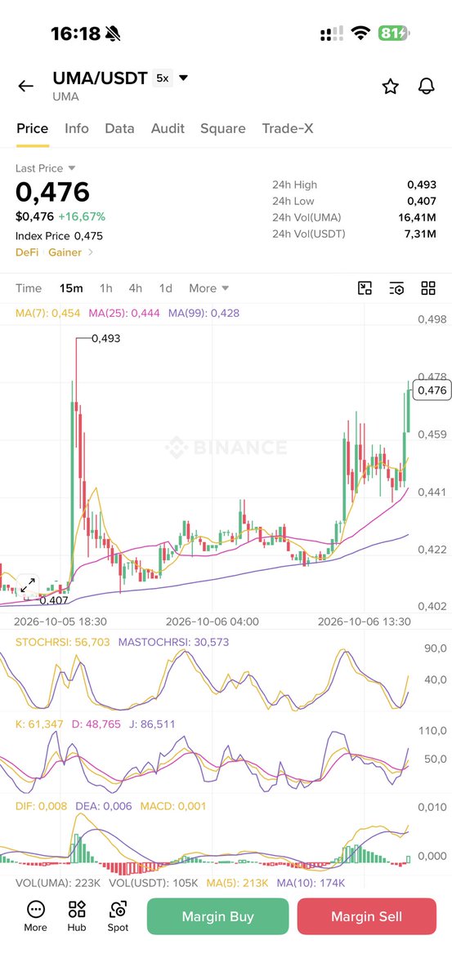This screenshot has width=452, height=980.
Task: Tap the 16:18 clock in status bar
Action: point(75,33)
